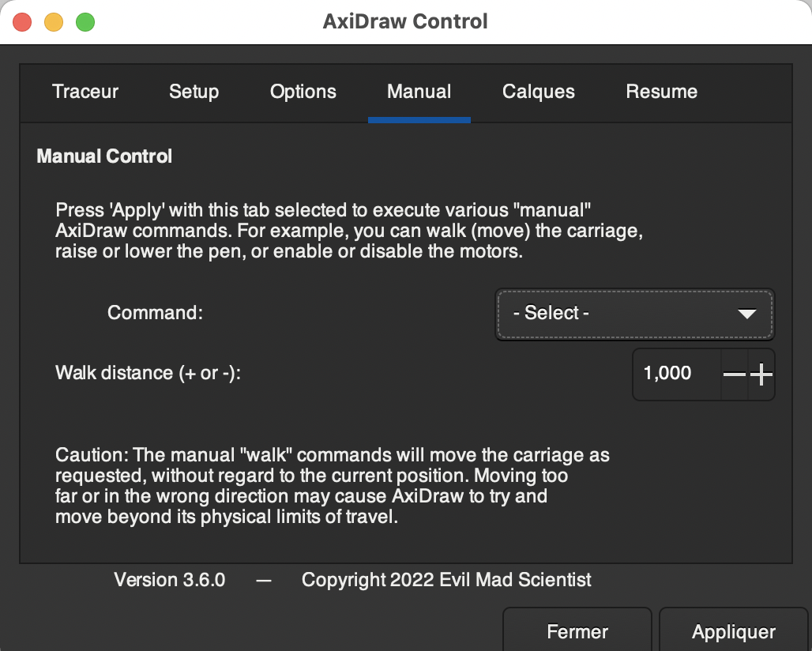Decrease walk distance with minus button
The height and width of the screenshot is (651, 812).
point(735,374)
